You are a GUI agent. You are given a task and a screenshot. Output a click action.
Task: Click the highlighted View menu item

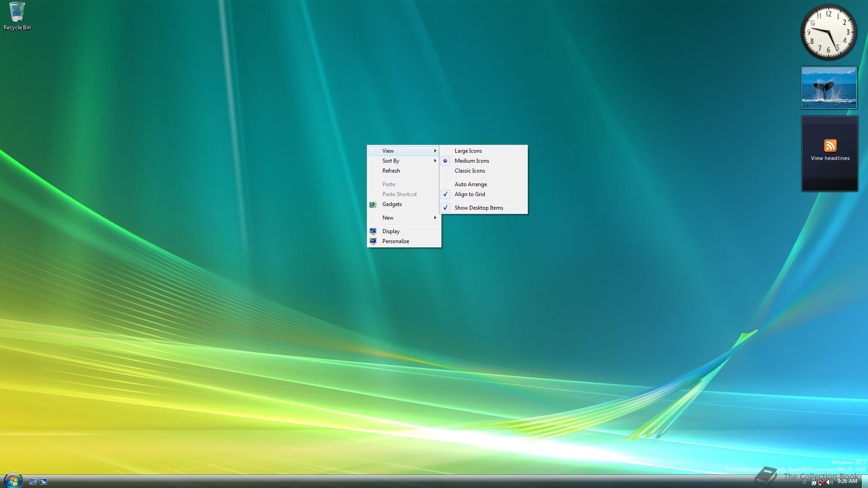point(404,151)
